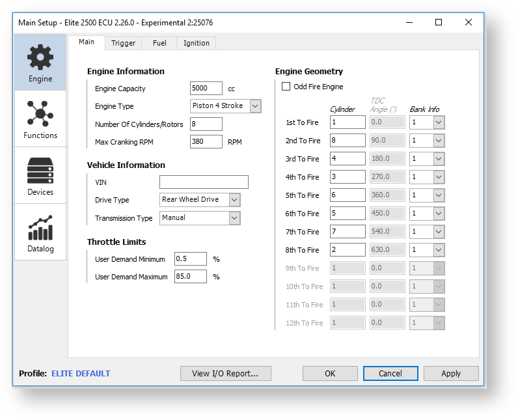Select the 2nd To Fire cylinder field

click(348, 141)
